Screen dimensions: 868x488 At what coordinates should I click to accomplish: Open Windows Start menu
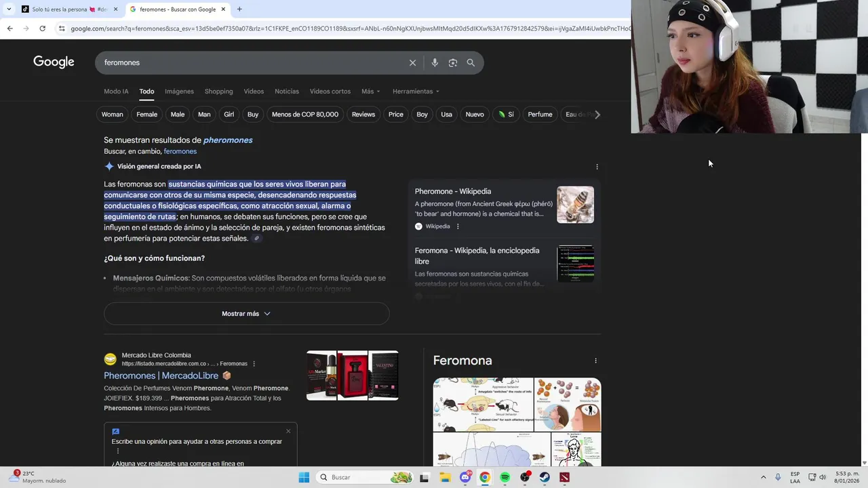(x=304, y=477)
